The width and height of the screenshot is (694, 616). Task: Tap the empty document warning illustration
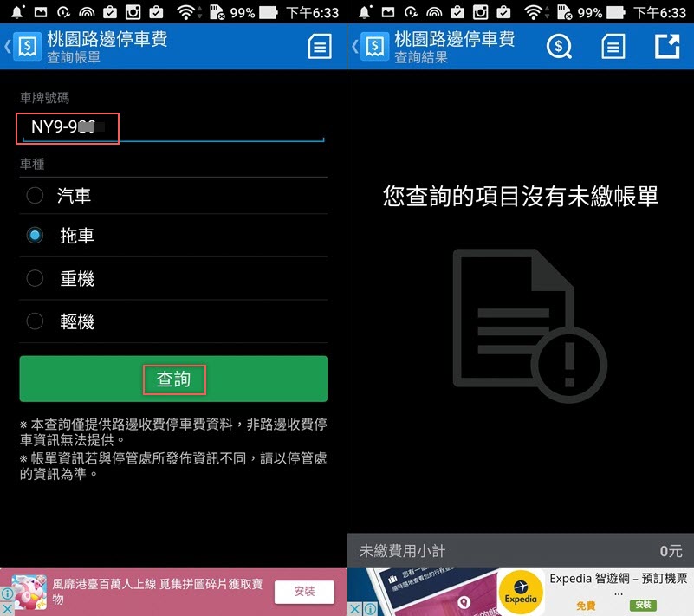529,326
